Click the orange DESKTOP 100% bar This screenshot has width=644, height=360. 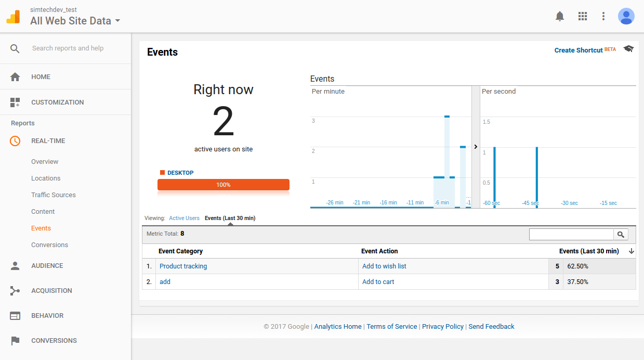[x=224, y=185]
